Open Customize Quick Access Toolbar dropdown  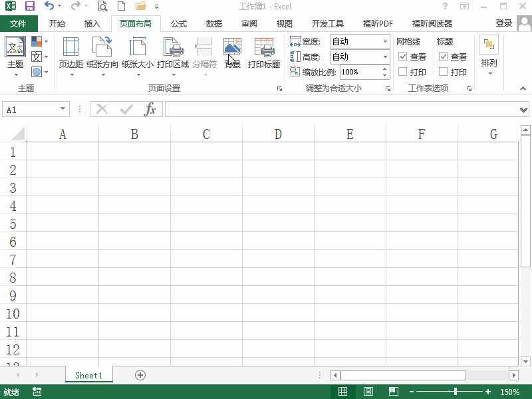pyautogui.click(x=156, y=6)
